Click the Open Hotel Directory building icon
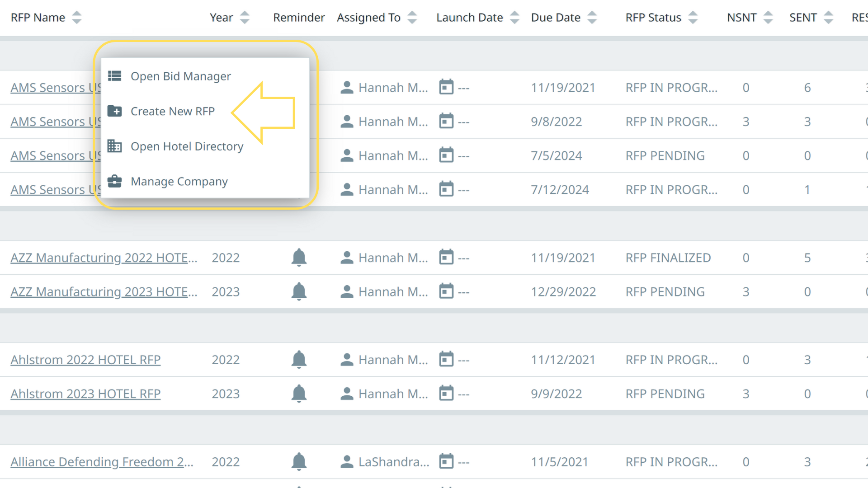Image resolution: width=868 pixels, height=488 pixels. pos(114,146)
